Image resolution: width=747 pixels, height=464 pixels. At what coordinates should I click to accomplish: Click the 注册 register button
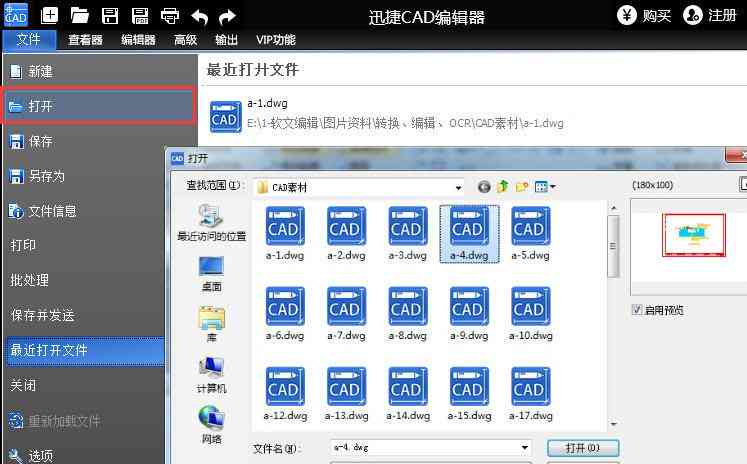pyautogui.click(x=710, y=16)
